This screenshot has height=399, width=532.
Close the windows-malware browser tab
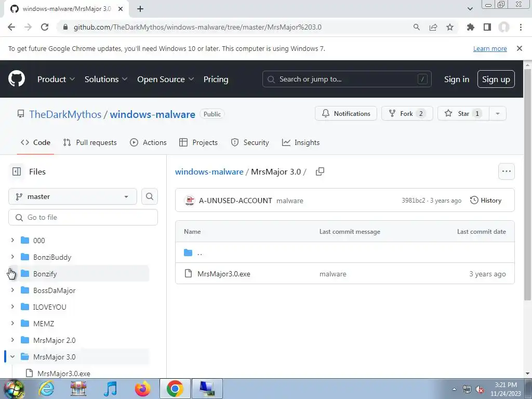[x=121, y=9]
